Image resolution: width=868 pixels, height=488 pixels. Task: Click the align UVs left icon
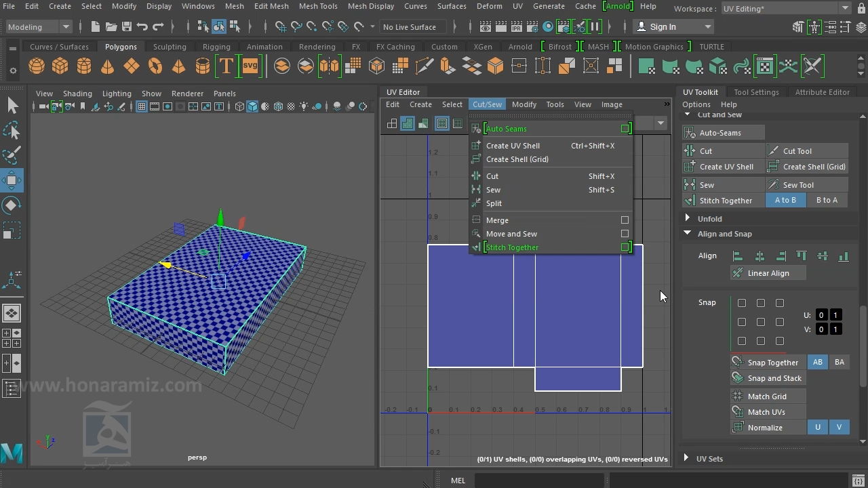(x=738, y=256)
